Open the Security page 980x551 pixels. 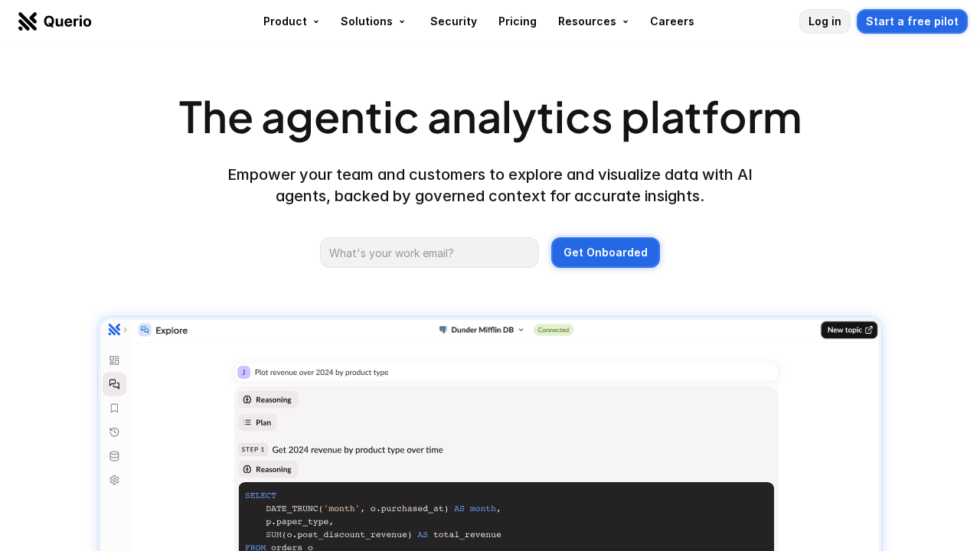click(x=453, y=21)
